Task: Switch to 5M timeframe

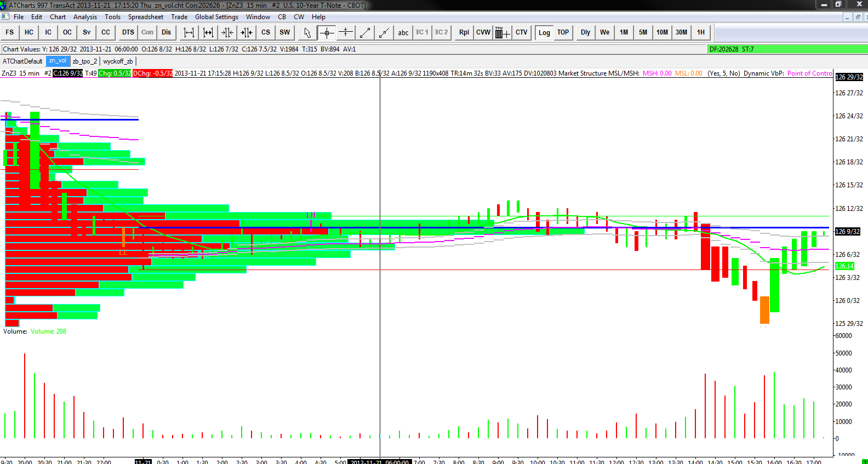Action: pyautogui.click(x=643, y=32)
